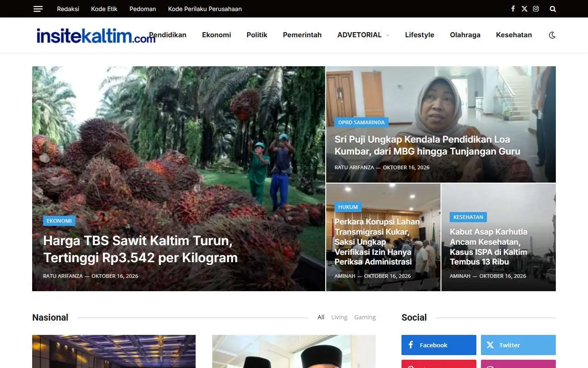Click the Nasional section heading
Viewport: 588px width, 368px height.
(x=50, y=317)
